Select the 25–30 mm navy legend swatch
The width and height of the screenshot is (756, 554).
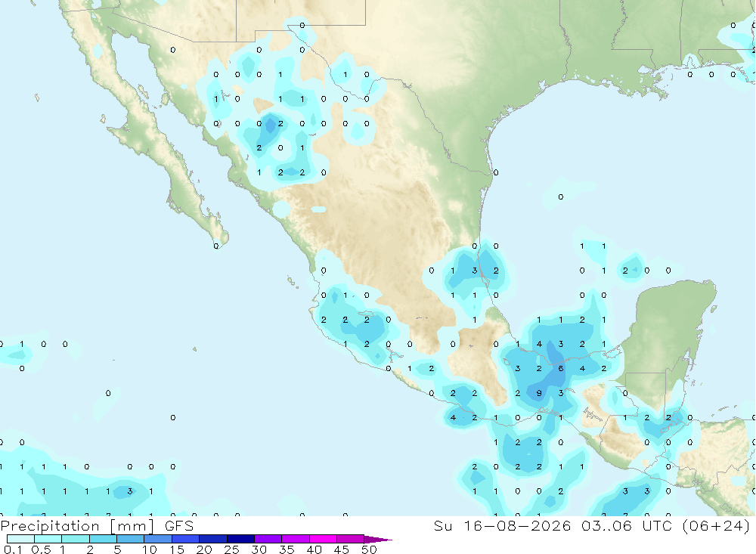pyautogui.click(x=240, y=539)
